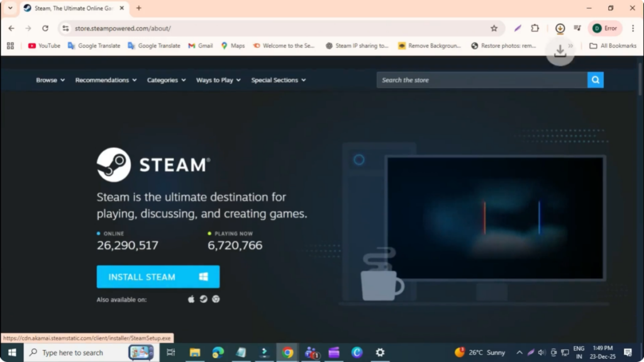Open the notification center icon
The height and width of the screenshot is (362, 644).
pyautogui.click(x=628, y=353)
